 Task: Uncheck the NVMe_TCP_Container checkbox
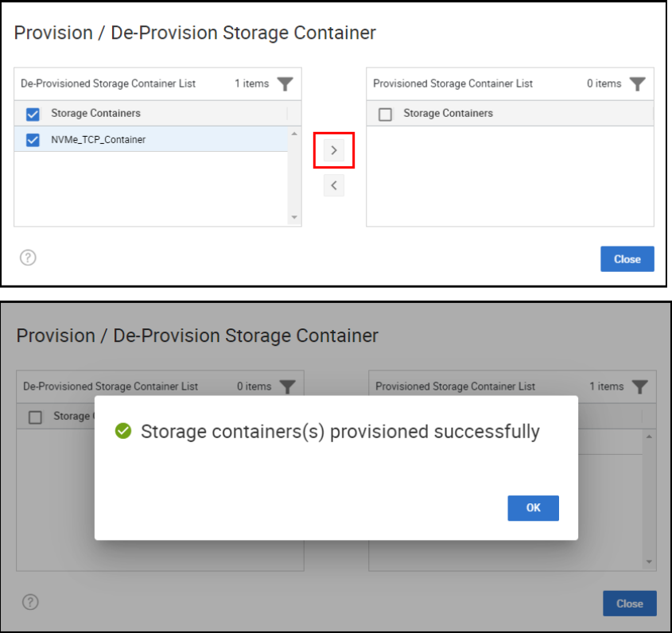[32, 139]
